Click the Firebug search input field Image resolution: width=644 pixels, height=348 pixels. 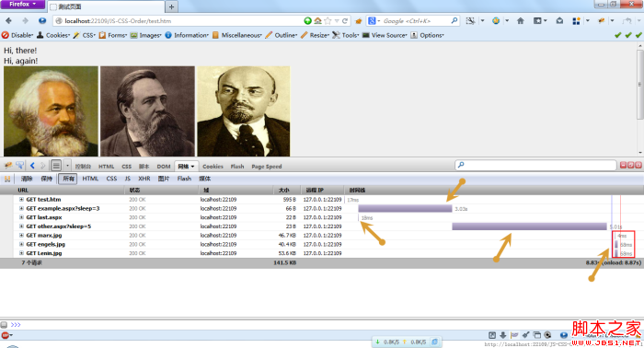click(x=536, y=165)
